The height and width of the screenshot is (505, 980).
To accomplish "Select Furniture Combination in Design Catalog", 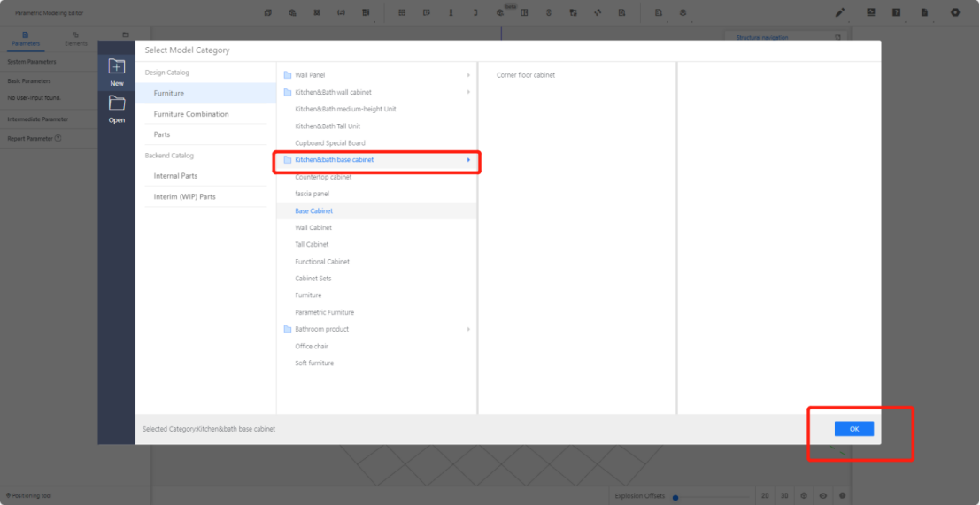I will (191, 114).
